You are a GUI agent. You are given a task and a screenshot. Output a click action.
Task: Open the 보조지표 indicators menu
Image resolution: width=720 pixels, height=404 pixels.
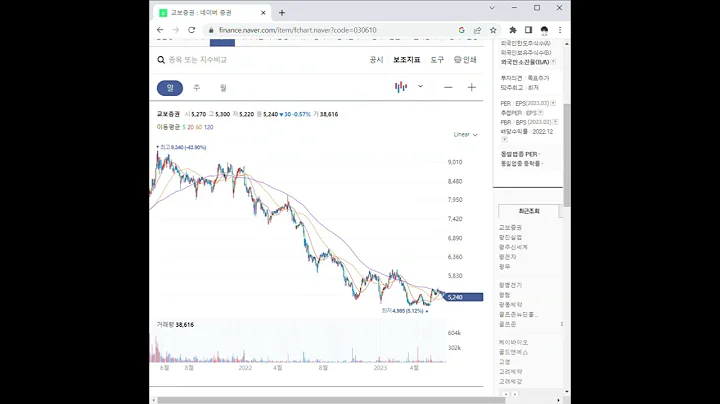point(407,60)
